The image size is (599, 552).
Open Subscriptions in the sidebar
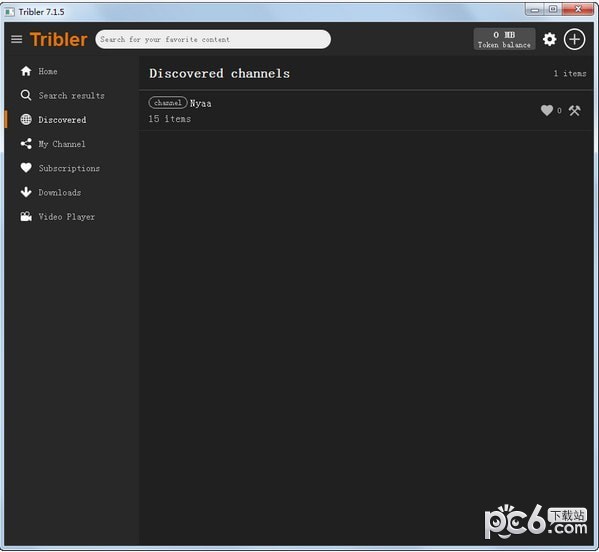69,168
